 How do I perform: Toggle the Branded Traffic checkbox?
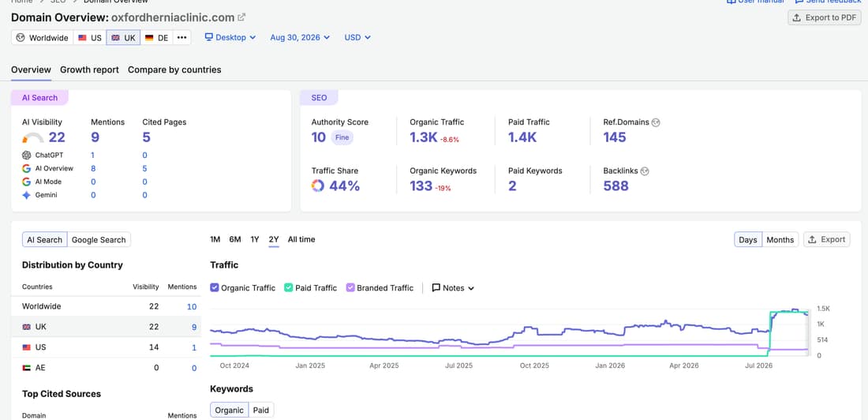[x=350, y=287]
